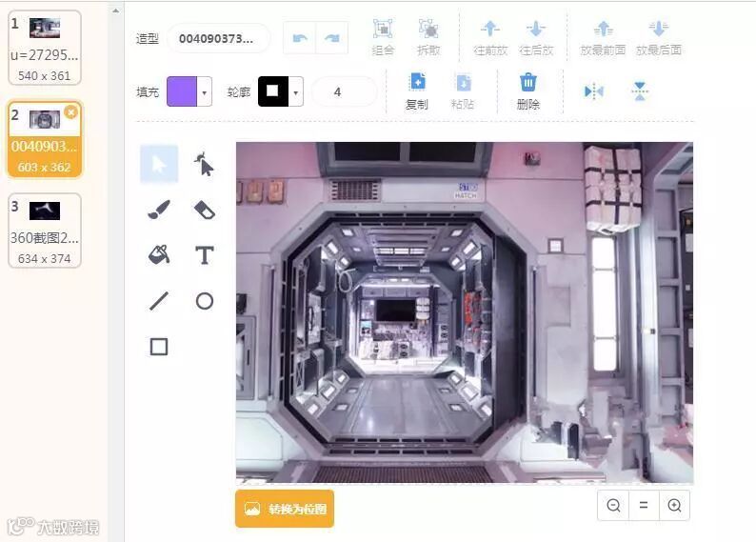Click the 540 x 361 size label
Screen dimensions: 756x542
pyautogui.click(x=45, y=75)
